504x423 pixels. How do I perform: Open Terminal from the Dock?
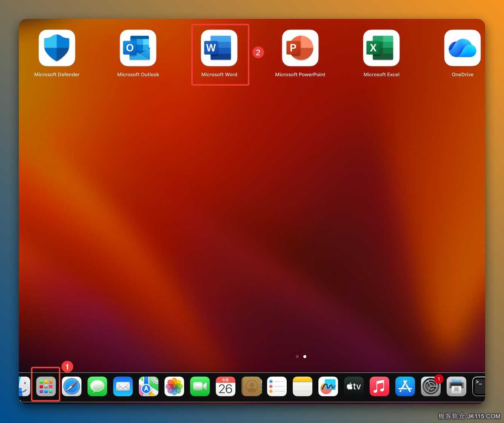479,386
